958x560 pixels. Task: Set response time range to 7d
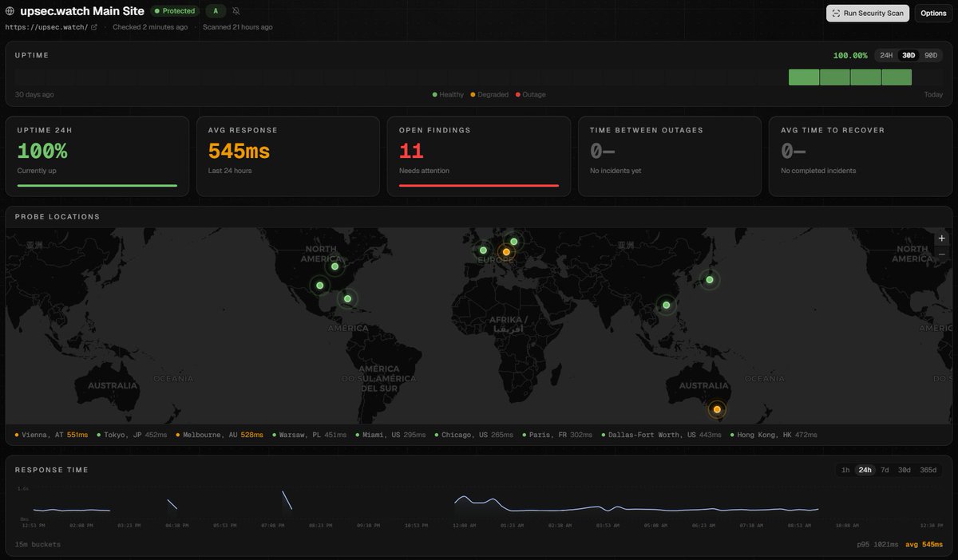(x=885, y=470)
